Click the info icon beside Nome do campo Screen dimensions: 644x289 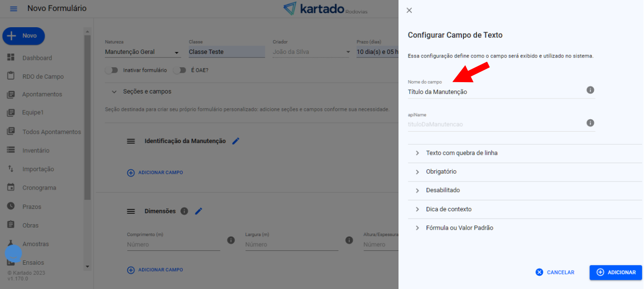[x=590, y=90]
